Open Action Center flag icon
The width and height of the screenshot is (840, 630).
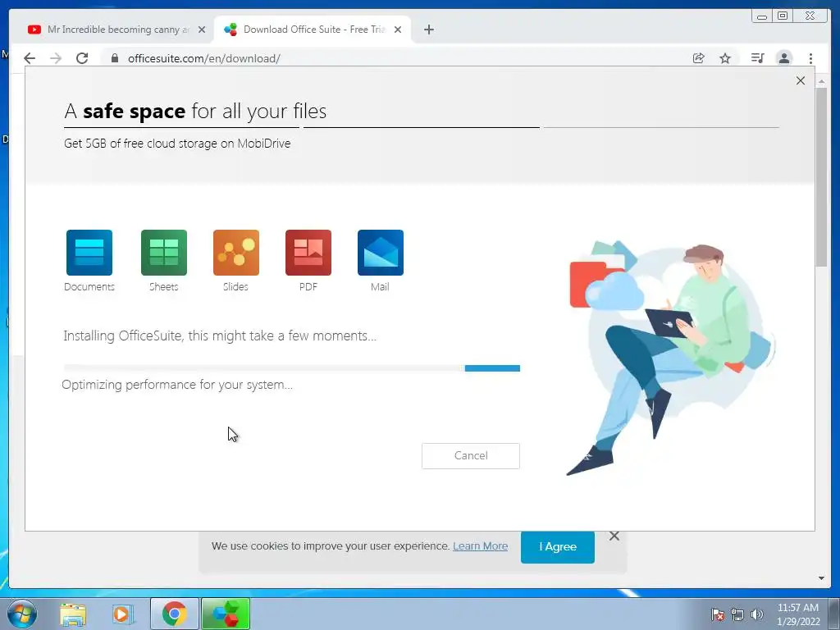pos(717,614)
